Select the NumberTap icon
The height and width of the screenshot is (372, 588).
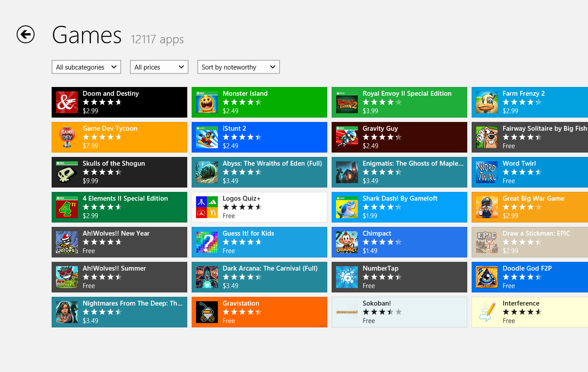pyautogui.click(x=346, y=277)
